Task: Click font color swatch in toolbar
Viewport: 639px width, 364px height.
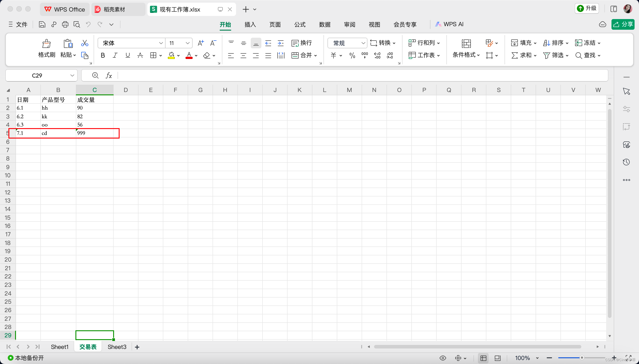Action: 189,55
